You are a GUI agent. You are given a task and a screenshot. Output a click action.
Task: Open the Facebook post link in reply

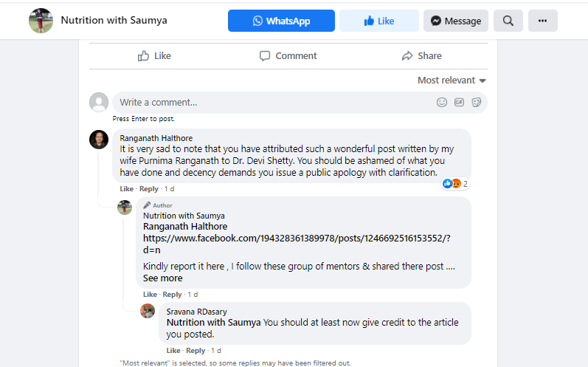(x=297, y=238)
